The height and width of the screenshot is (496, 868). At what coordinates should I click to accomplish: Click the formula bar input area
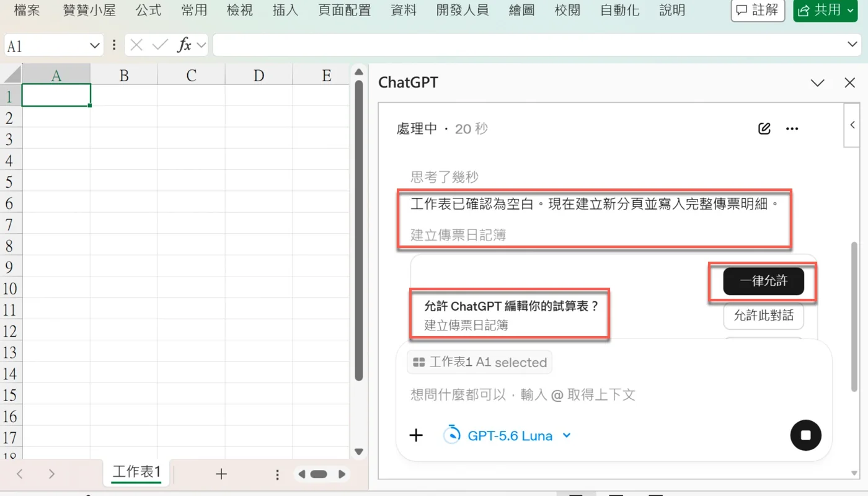[529, 45]
